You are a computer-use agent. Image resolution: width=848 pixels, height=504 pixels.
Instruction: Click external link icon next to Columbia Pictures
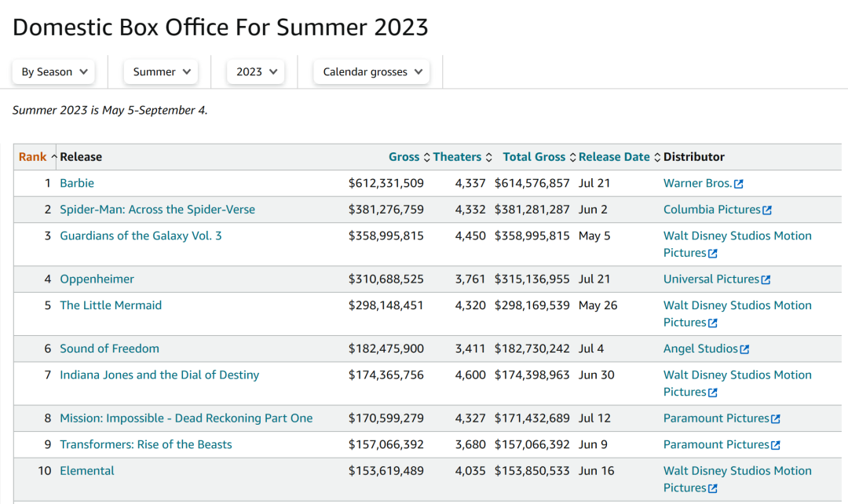pos(767,210)
